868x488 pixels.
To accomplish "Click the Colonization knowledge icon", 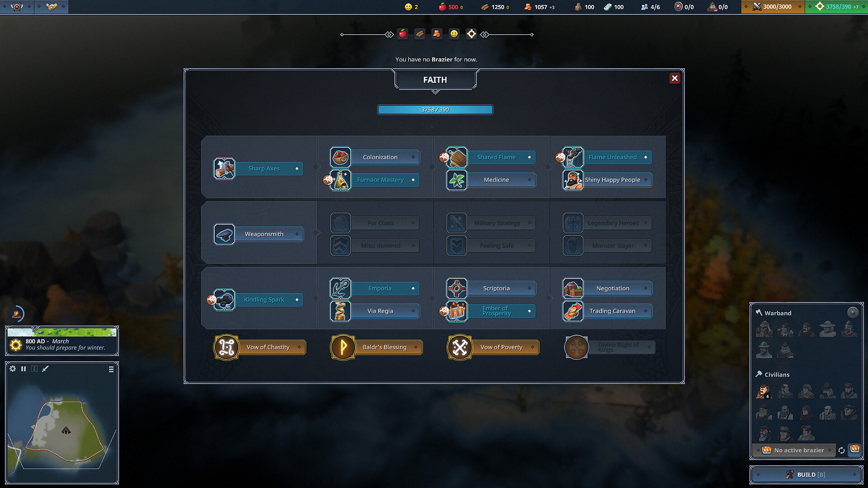I will coord(340,157).
